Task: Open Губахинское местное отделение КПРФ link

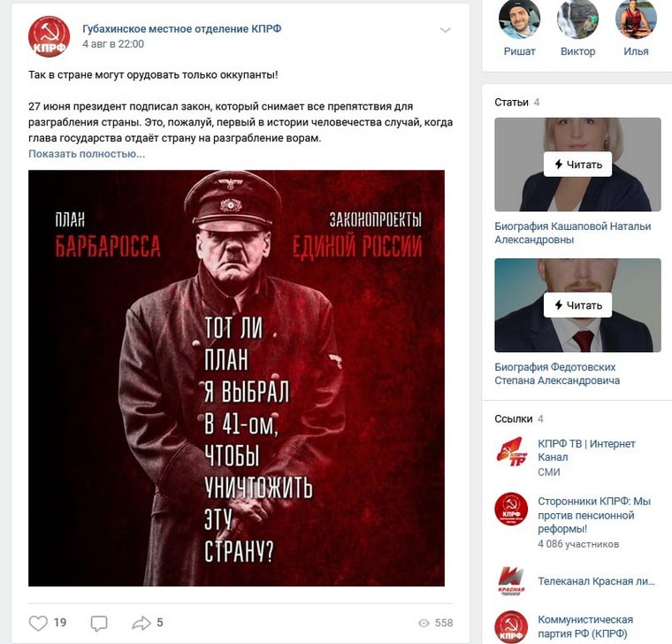Action: pyautogui.click(x=182, y=28)
